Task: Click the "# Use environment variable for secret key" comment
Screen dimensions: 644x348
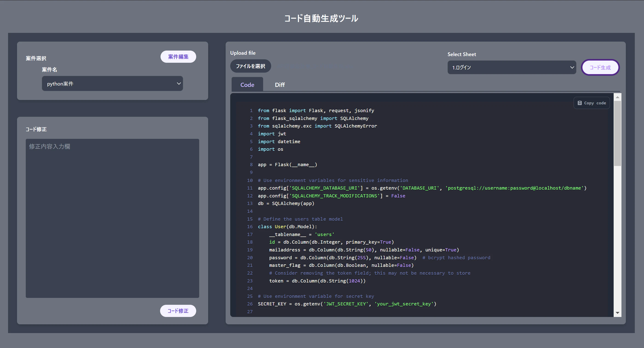Action: [x=316, y=296]
